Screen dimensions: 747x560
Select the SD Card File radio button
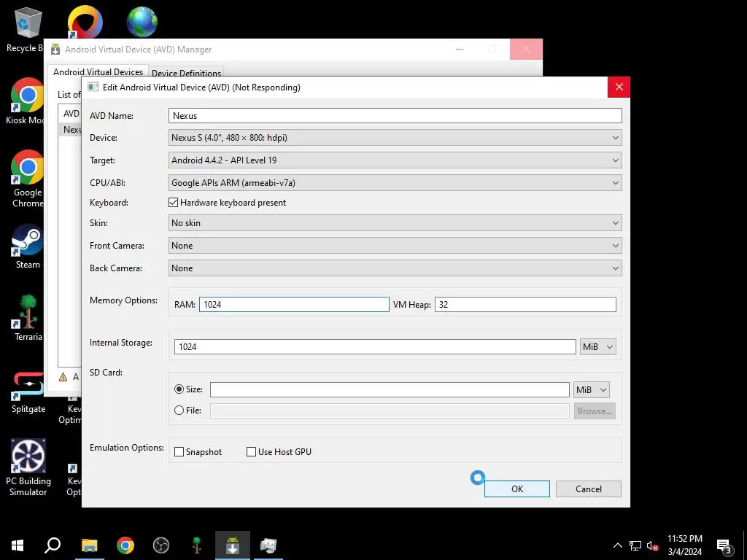(x=179, y=410)
